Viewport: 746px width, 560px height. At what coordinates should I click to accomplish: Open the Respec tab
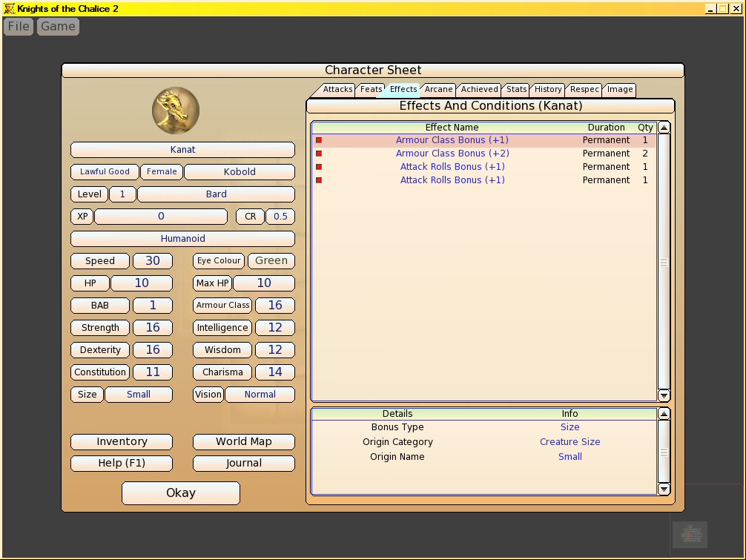click(x=584, y=90)
